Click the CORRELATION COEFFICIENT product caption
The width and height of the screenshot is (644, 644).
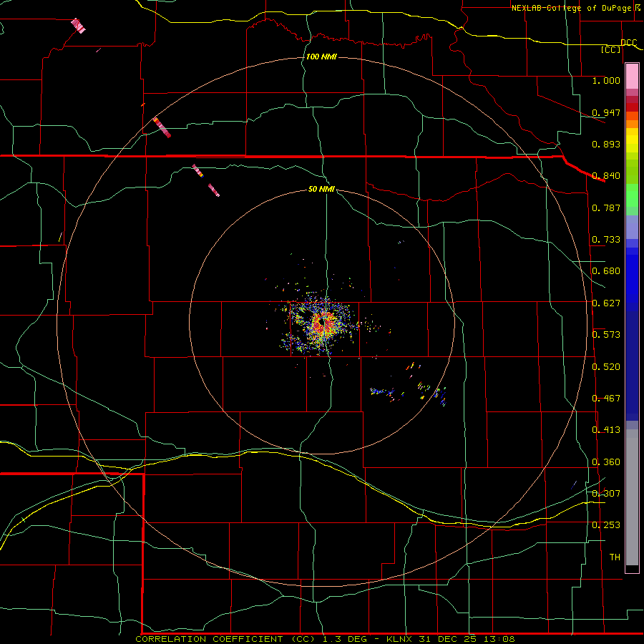pos(225,639)
